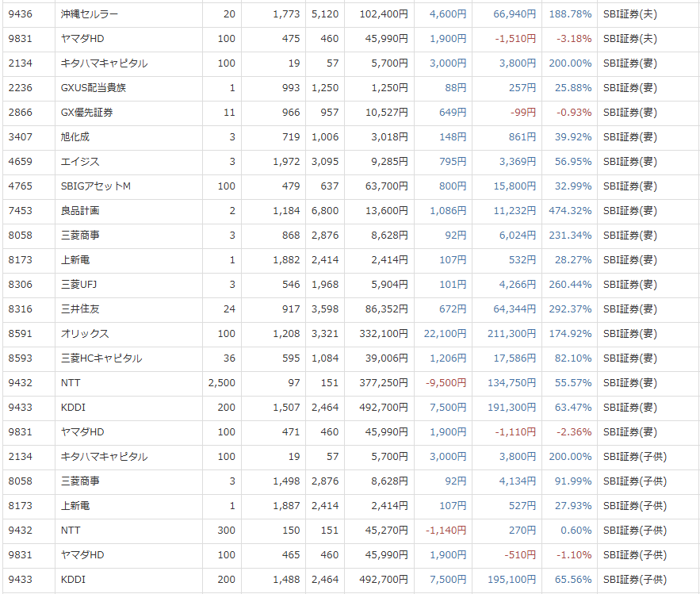Select the -99円 loss value

coord(523,113)
